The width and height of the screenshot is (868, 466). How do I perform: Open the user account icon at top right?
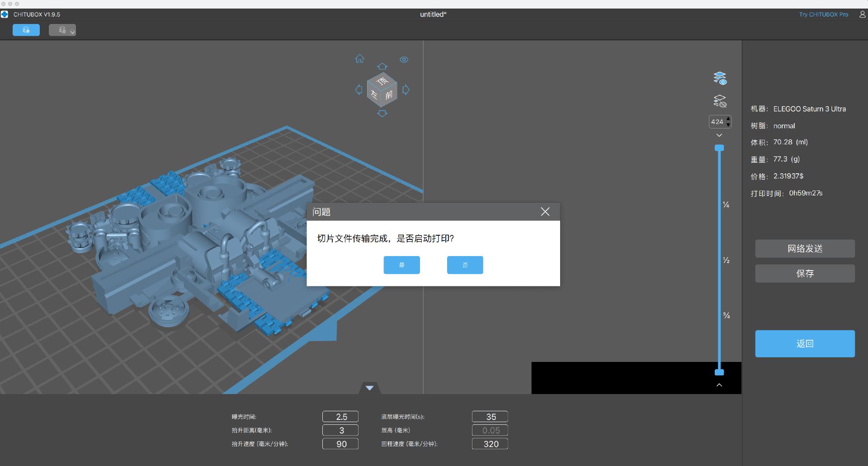click(862, 14)
